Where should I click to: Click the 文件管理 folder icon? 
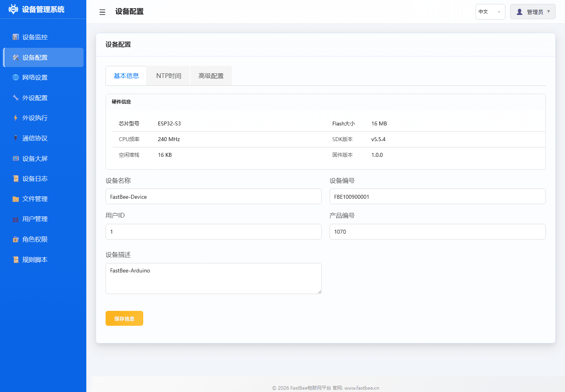[16, 199]
